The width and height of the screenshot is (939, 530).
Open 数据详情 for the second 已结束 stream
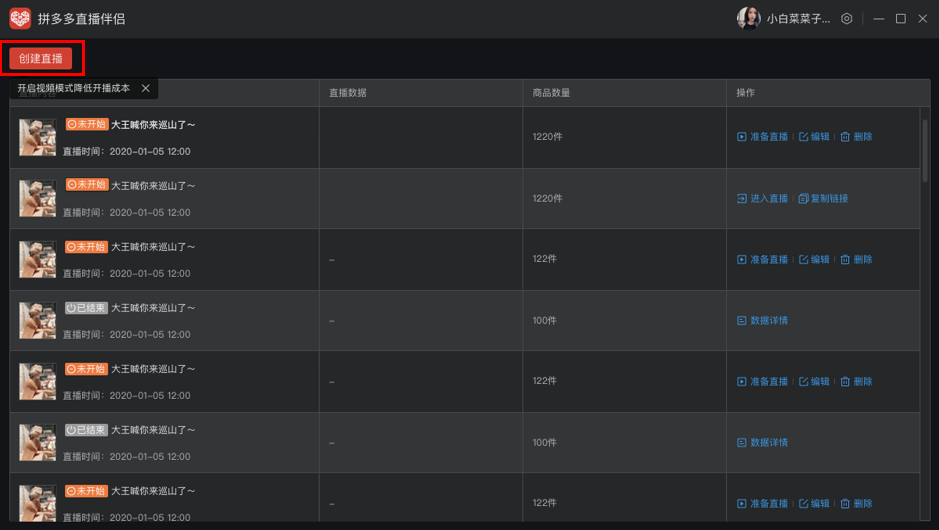tap(763, 443)
